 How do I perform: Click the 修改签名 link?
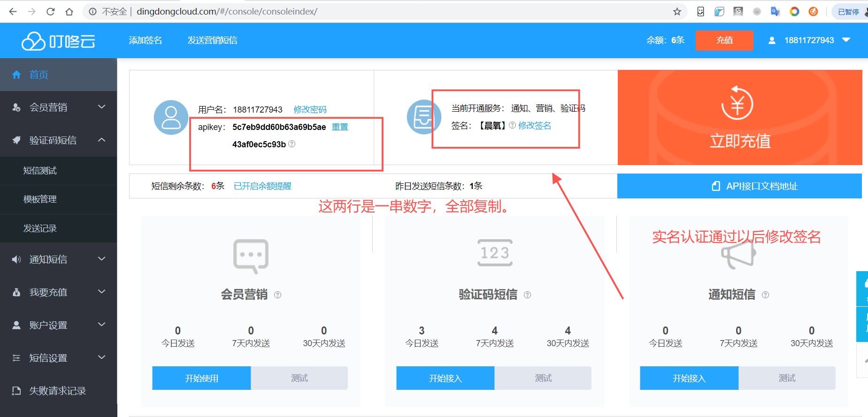(535, 125)
